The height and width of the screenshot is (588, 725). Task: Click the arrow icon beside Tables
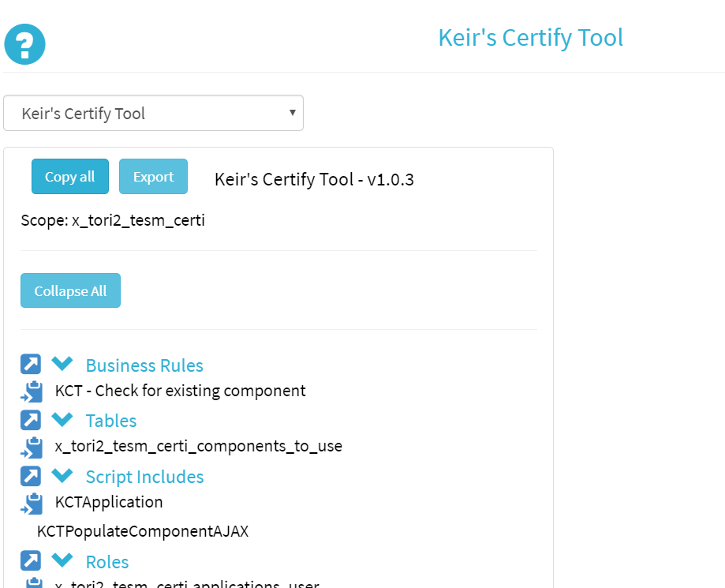31,420
